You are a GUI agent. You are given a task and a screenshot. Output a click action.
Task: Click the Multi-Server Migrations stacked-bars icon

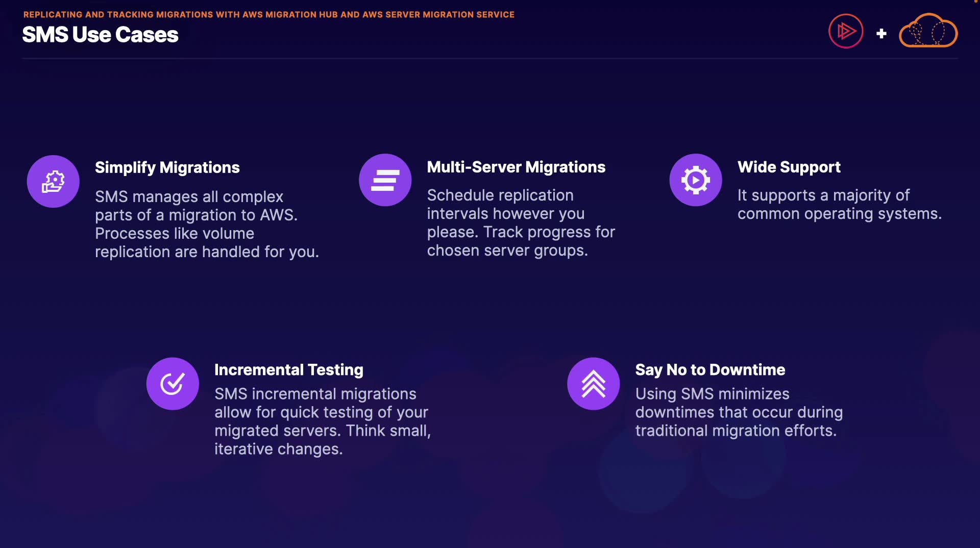(385, 180)
